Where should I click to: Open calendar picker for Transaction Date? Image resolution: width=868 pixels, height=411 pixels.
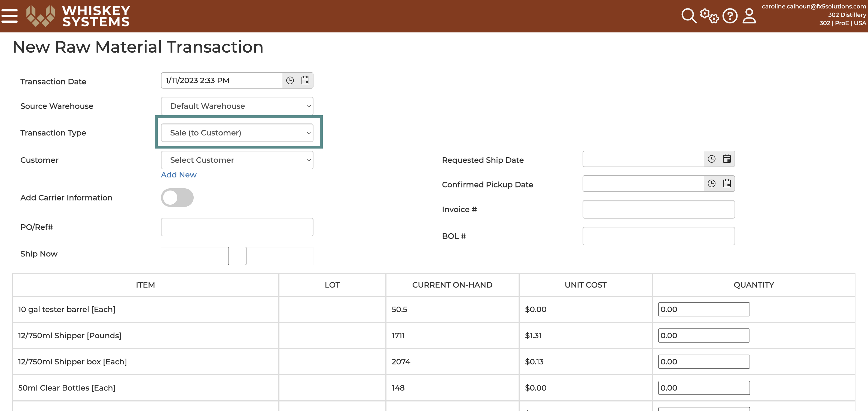(x=305, y=80)
